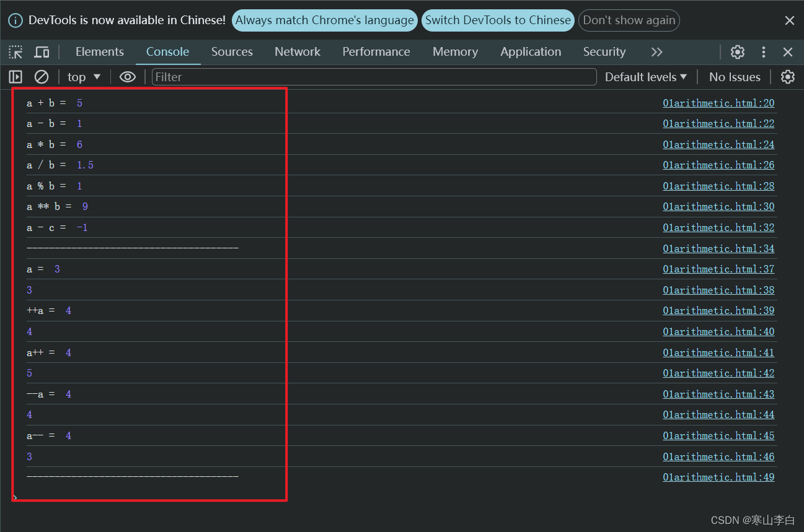Screen dimensions: 804x532
Task: Click the 'a ** b = 9' log line
Action: 58,207
